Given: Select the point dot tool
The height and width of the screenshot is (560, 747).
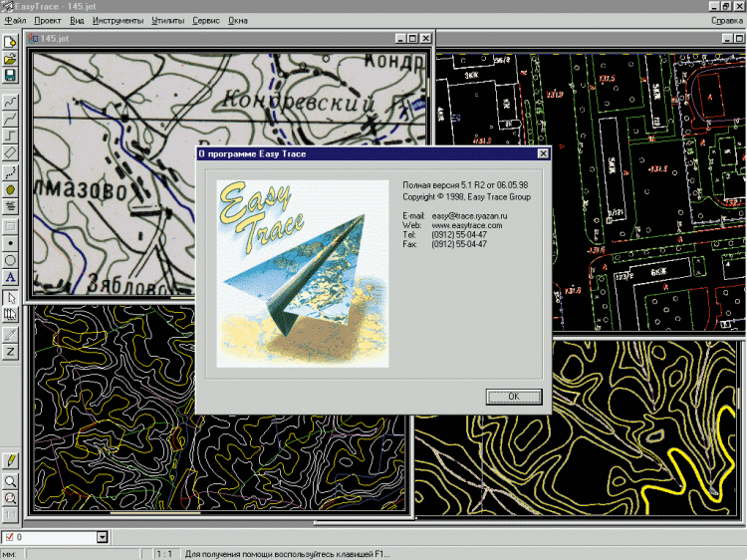Looking at the screenshot, I should [10, 243].
